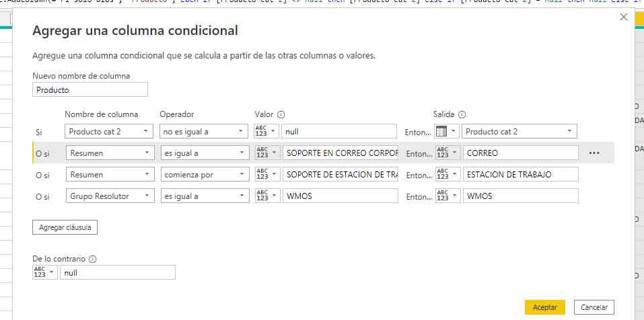Screen dimensions: 644x320
Task: Click ABC123 type icon before SOPORTE DE ESTACION
Action: tap(267, 174)
